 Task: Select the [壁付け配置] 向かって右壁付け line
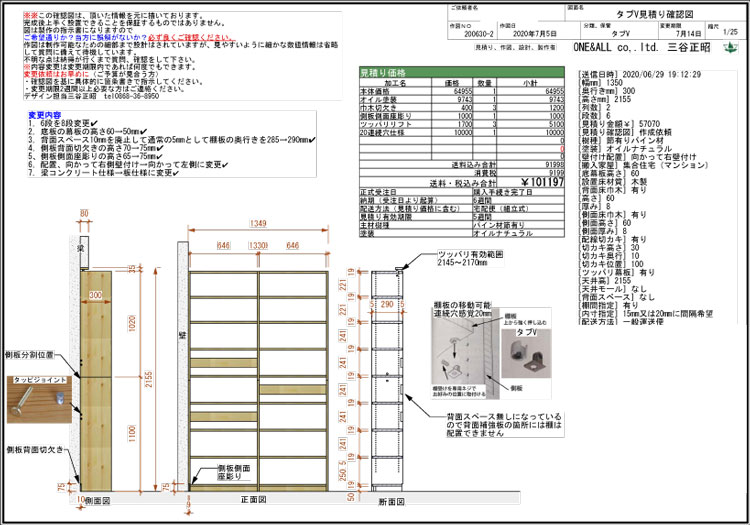638,157
